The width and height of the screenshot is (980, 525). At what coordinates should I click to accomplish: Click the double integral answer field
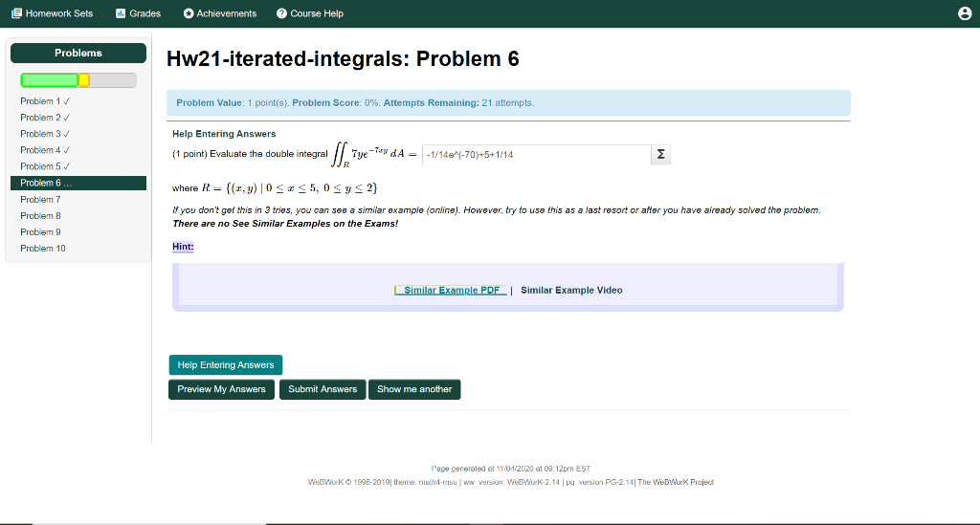click(x=536, y=154)
